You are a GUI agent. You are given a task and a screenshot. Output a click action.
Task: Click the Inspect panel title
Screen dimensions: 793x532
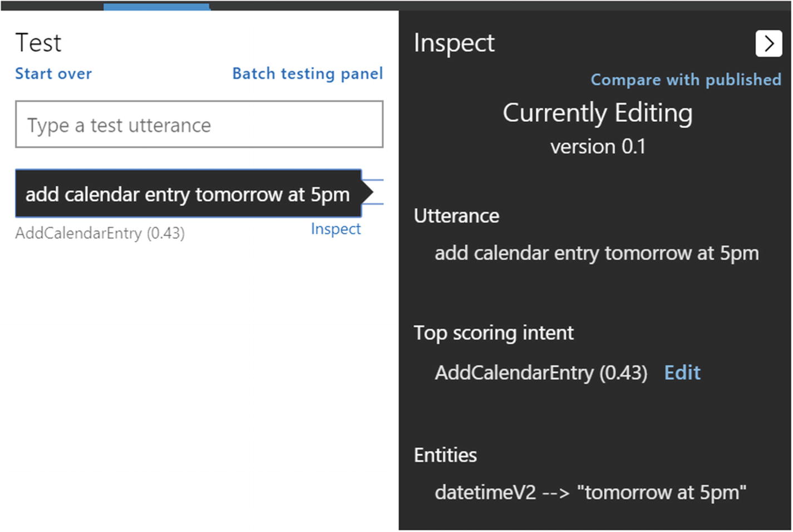454,43
